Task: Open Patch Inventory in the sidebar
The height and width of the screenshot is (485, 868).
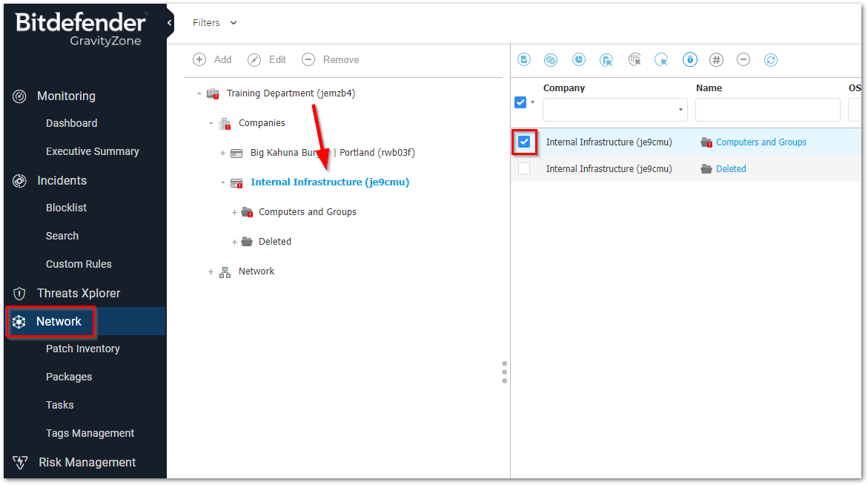Action: 82,349
